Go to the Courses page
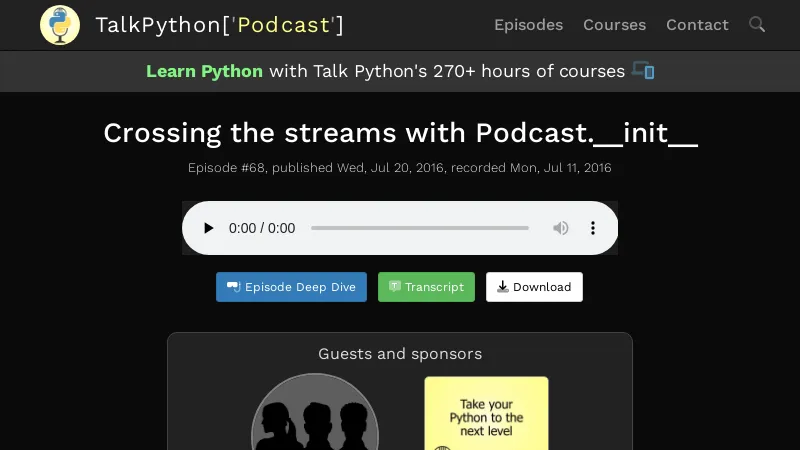800x450 pixels. pos(614,25)
